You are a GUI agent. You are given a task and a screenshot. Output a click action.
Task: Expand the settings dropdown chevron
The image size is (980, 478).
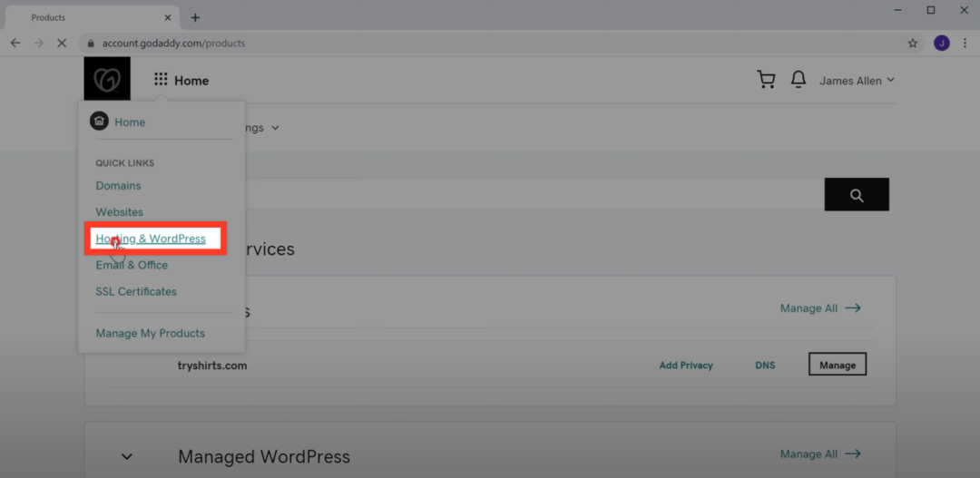[276, 128]
